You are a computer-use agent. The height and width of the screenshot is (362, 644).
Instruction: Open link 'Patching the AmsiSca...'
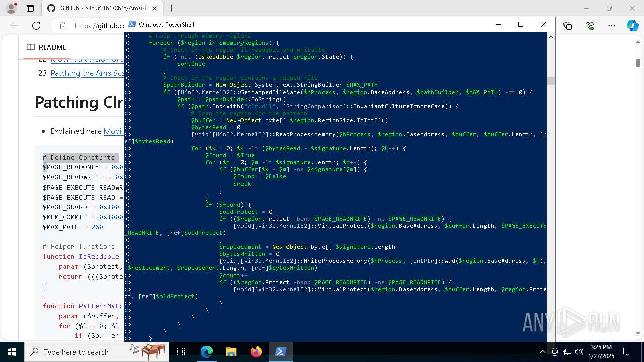point(87,73)
